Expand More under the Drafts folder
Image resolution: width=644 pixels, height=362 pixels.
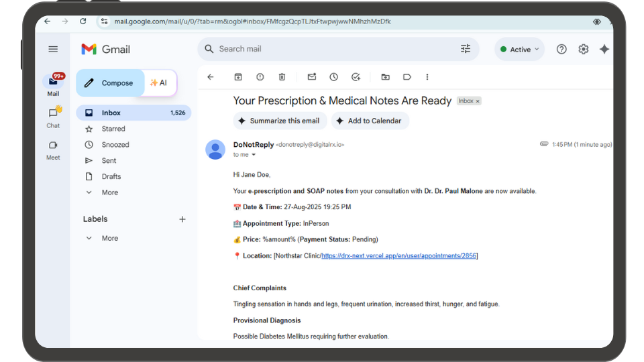click(109, 192)
